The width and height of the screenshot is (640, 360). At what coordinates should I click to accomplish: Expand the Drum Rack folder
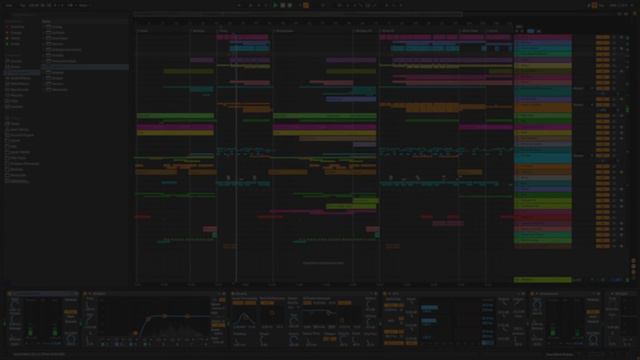point(44,38)
